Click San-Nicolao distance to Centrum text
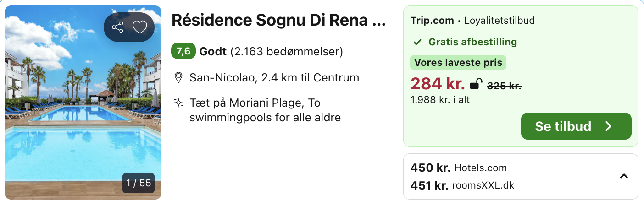644x206 pixels. tap(274, 77)
